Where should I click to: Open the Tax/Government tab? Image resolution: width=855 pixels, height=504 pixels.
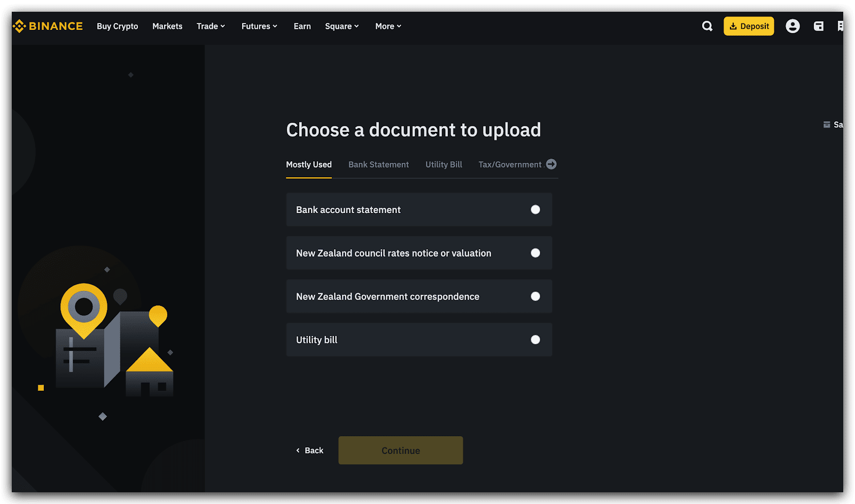pyautogui.click(x=510, y=164)
